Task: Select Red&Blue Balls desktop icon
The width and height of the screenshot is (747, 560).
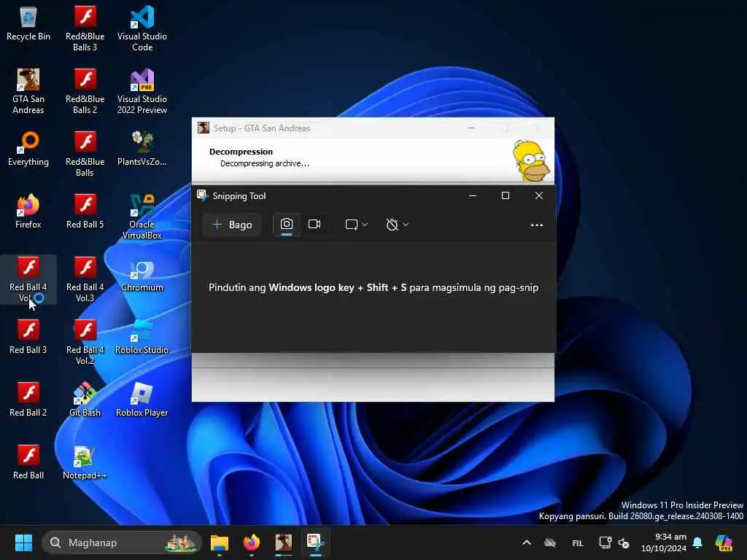Action: [x=85, y=155]
